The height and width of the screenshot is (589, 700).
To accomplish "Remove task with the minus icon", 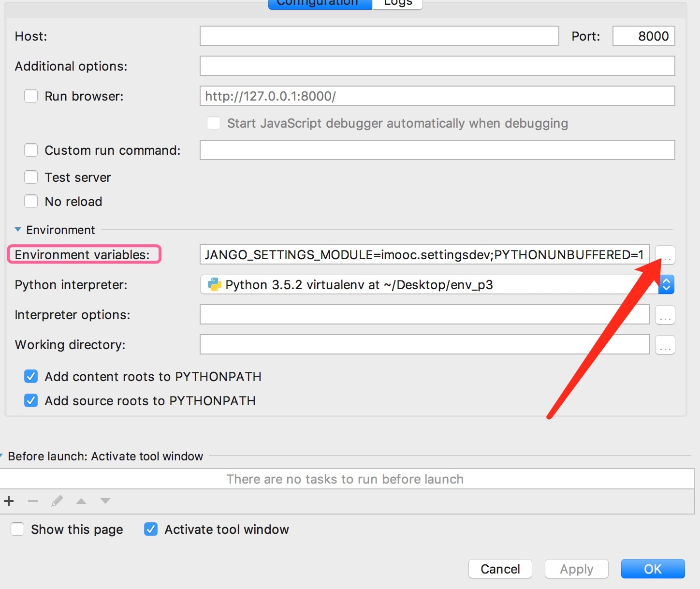I will pyautogui.click(x=33, y=501).
